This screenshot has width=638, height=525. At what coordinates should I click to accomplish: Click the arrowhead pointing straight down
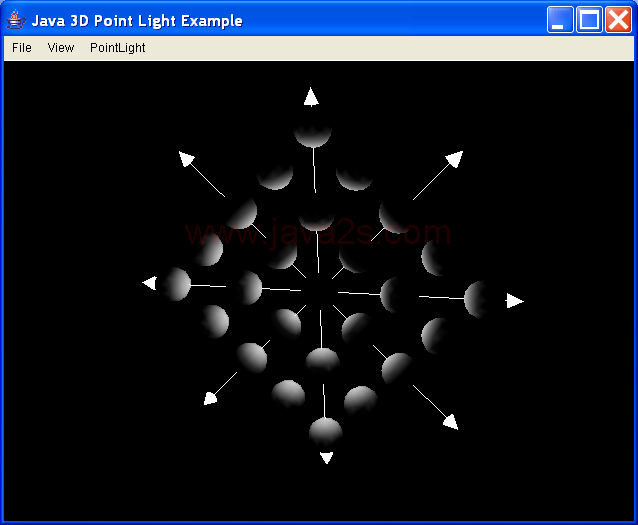coord(326,457)
